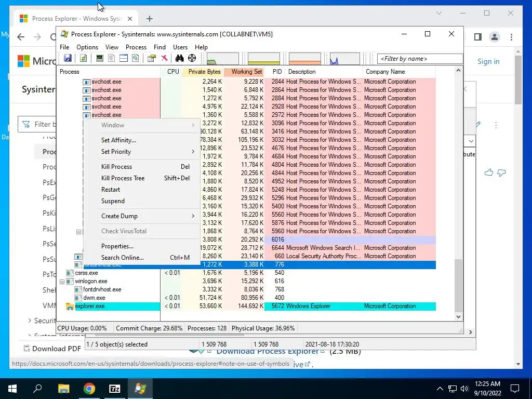The height and width of the screenshot is (399, 532).
Task: Open the Windows Start menu
Action: 12,389
